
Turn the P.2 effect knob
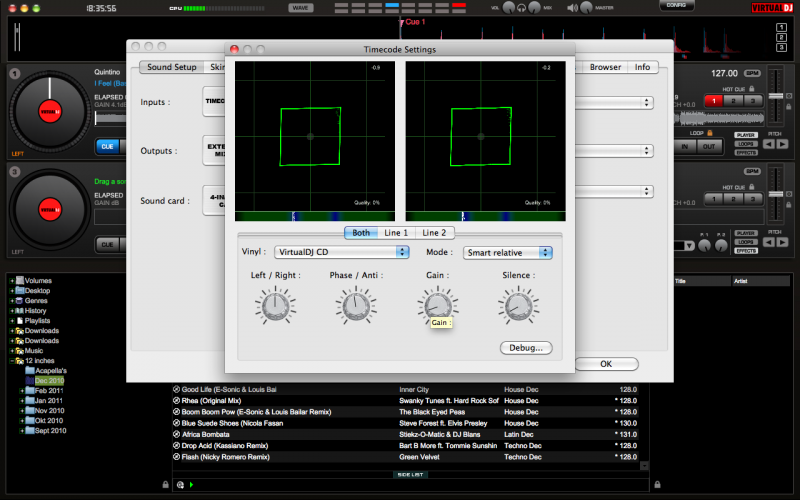tap(721, 246)
